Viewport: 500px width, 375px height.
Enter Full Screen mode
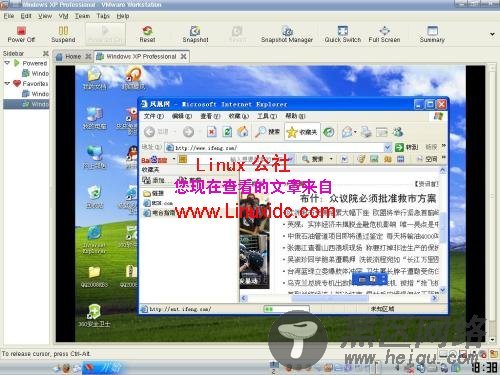tap(384, 34)
